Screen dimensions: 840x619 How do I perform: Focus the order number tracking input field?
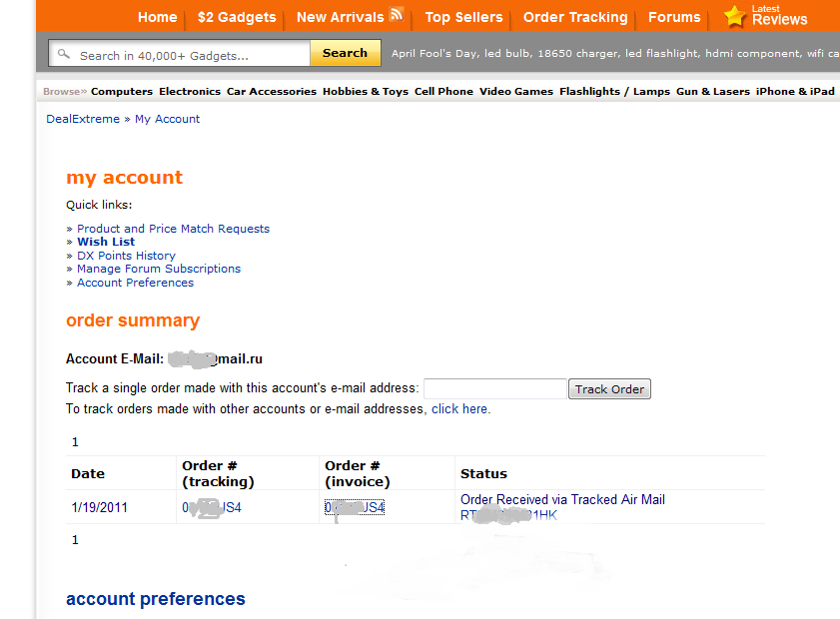coord(495,389)
